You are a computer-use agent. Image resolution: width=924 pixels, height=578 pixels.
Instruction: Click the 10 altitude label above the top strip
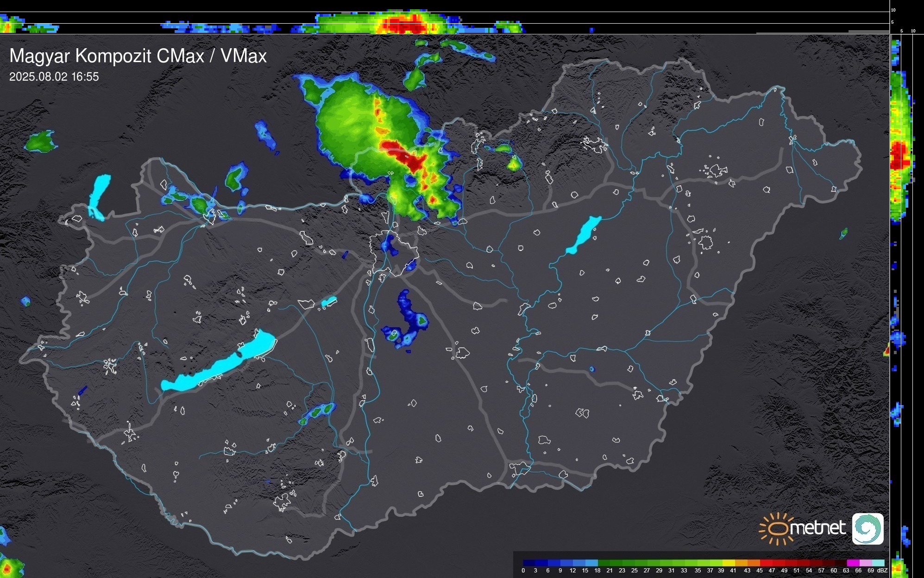(893, 10)
